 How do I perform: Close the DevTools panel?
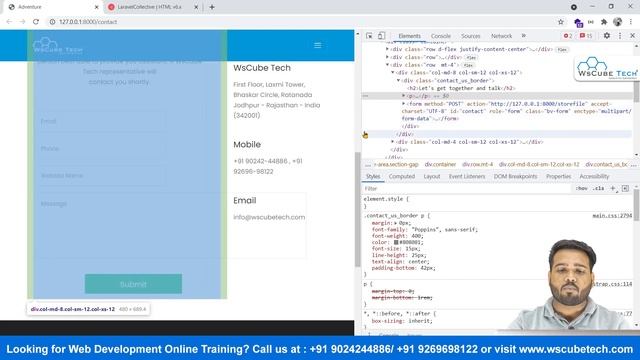pos(633,36)
